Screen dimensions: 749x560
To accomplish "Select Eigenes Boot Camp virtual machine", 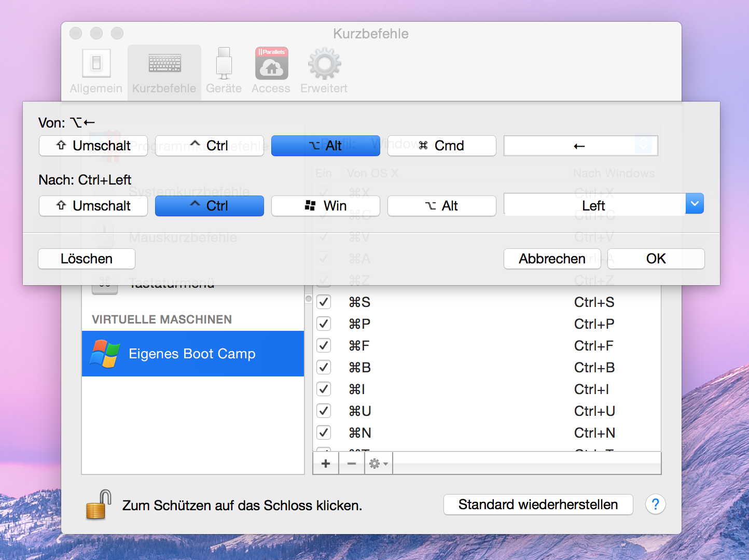I will tap(192, 354).
